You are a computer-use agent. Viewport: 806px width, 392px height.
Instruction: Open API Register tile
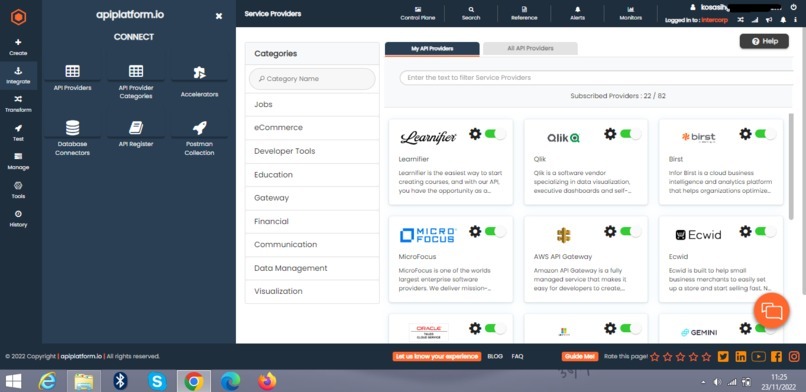tap(136, 134)
